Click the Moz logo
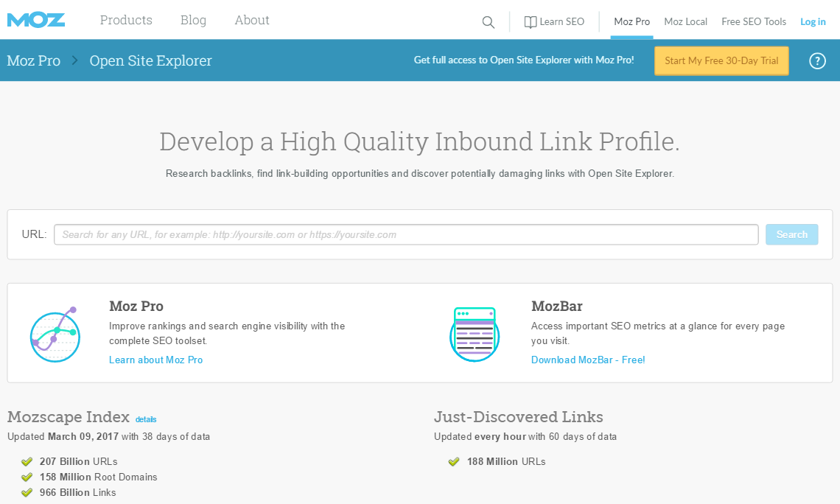This screenshot has height=504, width=840. pyautogui.click(x=35, y=20)
